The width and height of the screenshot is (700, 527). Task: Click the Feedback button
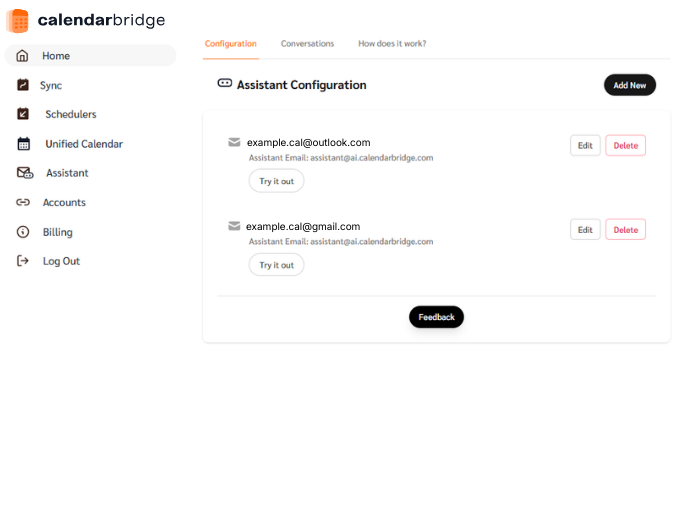click(x=436, y=317)
